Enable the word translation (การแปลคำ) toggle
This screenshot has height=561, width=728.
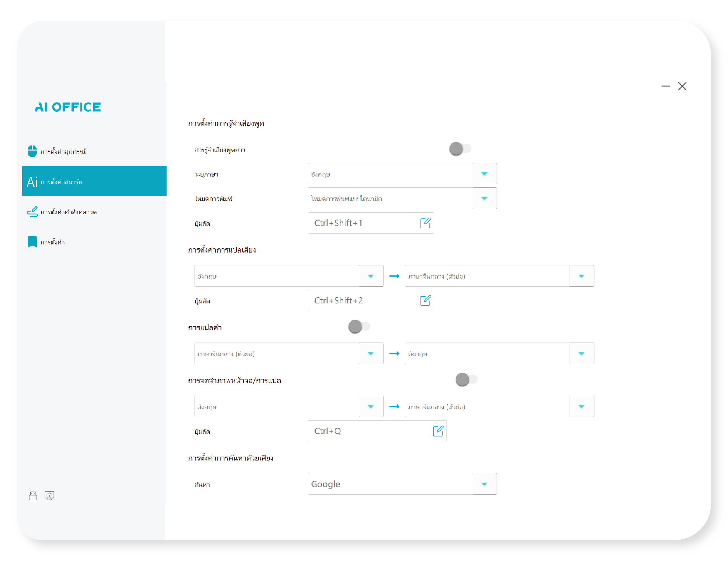click(359, 327)
